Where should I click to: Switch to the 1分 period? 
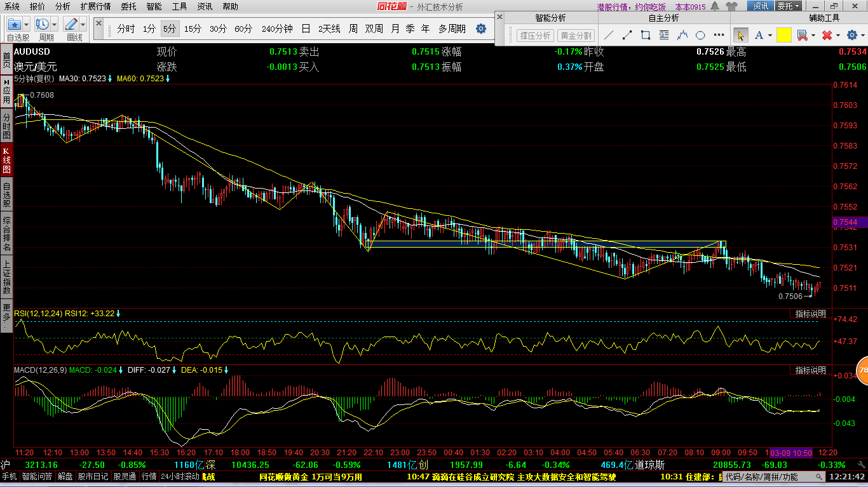149,29
